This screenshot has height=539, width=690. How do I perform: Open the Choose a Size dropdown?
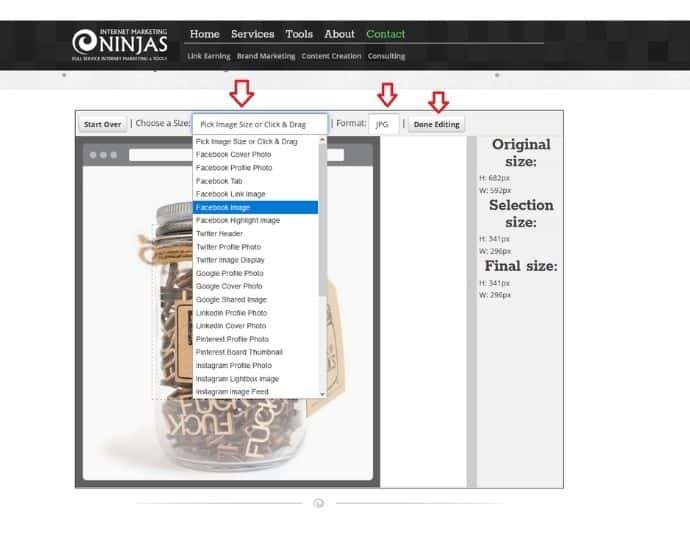click(x=260, y=125)
